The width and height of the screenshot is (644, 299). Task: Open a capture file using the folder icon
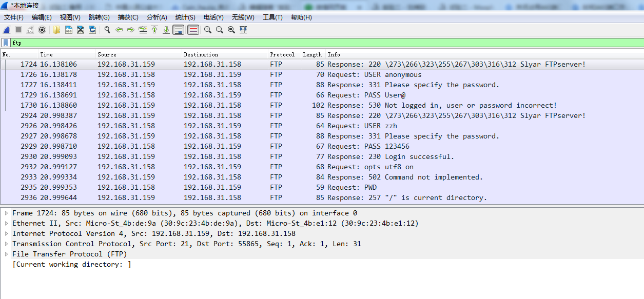56,30
